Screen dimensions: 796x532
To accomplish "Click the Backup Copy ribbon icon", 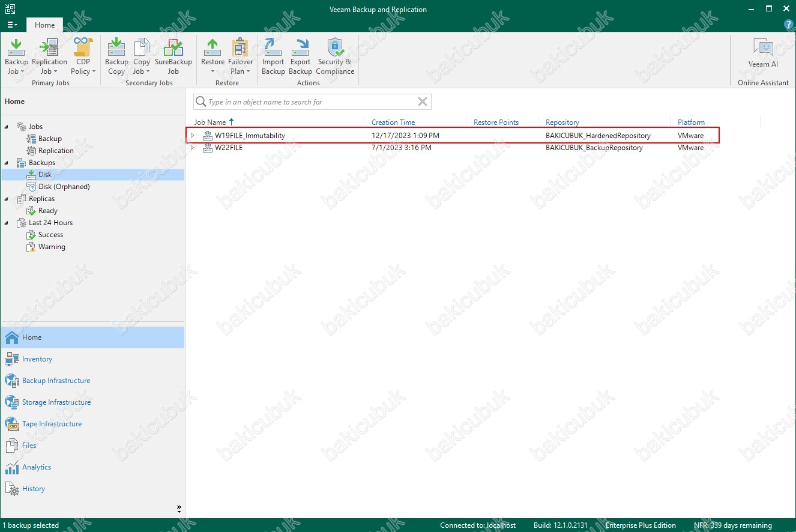I will pos(116,56).
